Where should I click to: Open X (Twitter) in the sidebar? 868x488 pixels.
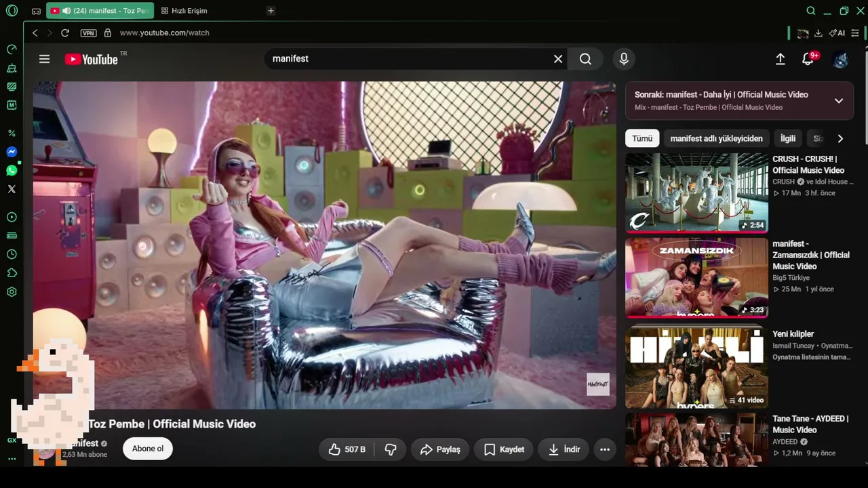12,189
